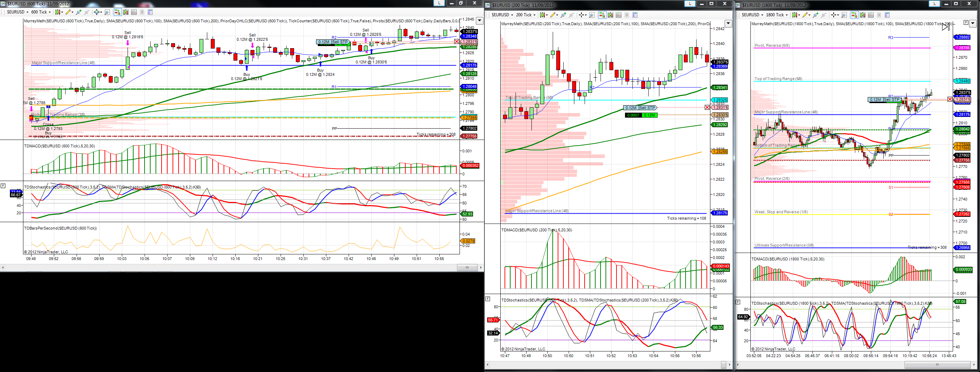Screen dimensions: 980x372
Task: Click horizontal scrollbar thumb of 1800 Tick window
Action: click(938, 365)
